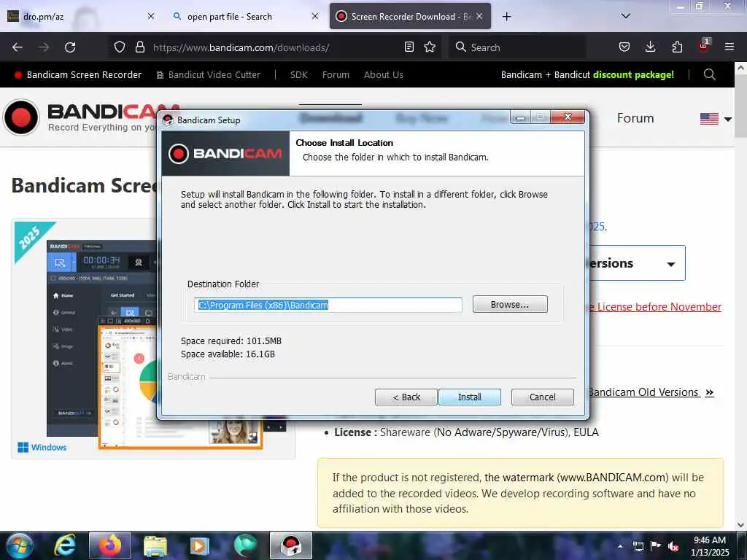Screen dimensions: 747x560
Task: Click the page scrollbar down arrow
Action: click(740, 524)
